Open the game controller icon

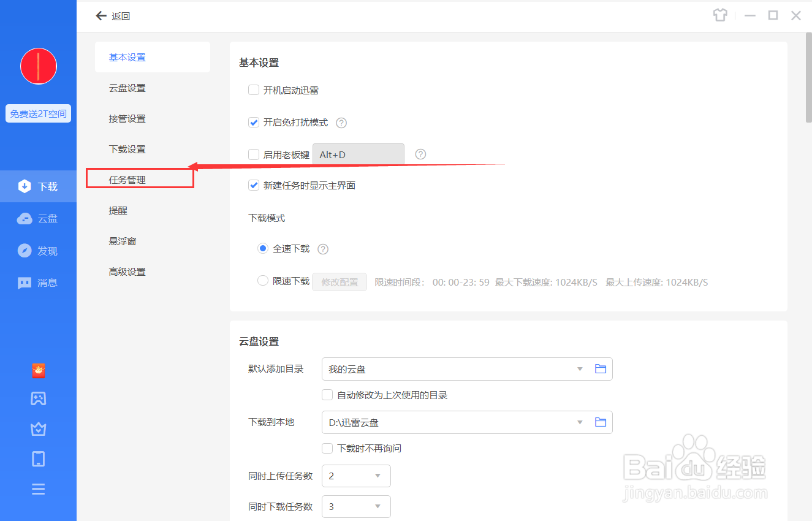[x=39, y=399]
